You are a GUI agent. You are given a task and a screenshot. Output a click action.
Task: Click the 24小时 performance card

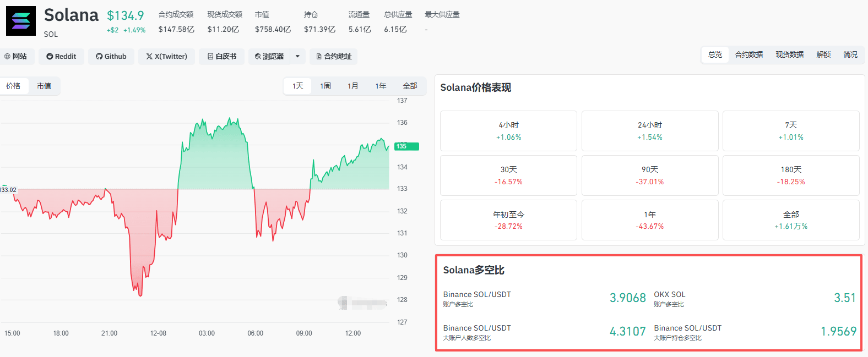(x=650, y=131)
